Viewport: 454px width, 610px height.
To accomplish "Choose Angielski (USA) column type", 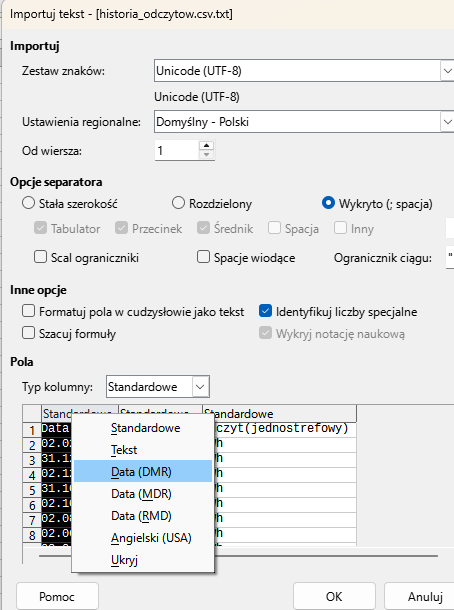I will (143, 538).
